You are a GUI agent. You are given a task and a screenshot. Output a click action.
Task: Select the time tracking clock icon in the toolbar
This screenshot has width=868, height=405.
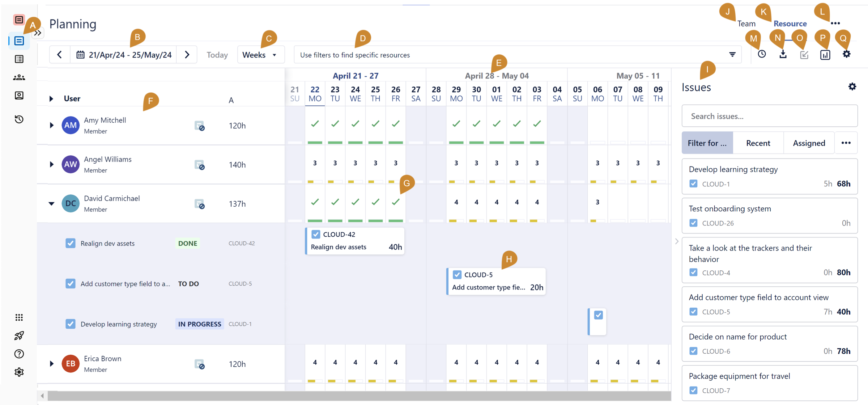(762, 54)
